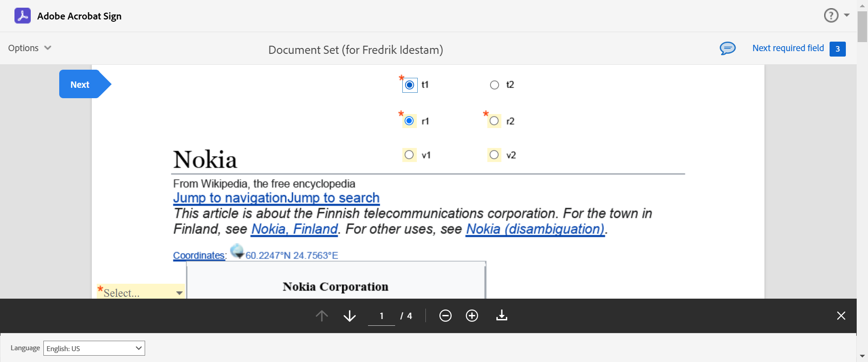Expand the Options menu
Image resolution: width=868 pixels, height=362 pixels.
[29, 48]
